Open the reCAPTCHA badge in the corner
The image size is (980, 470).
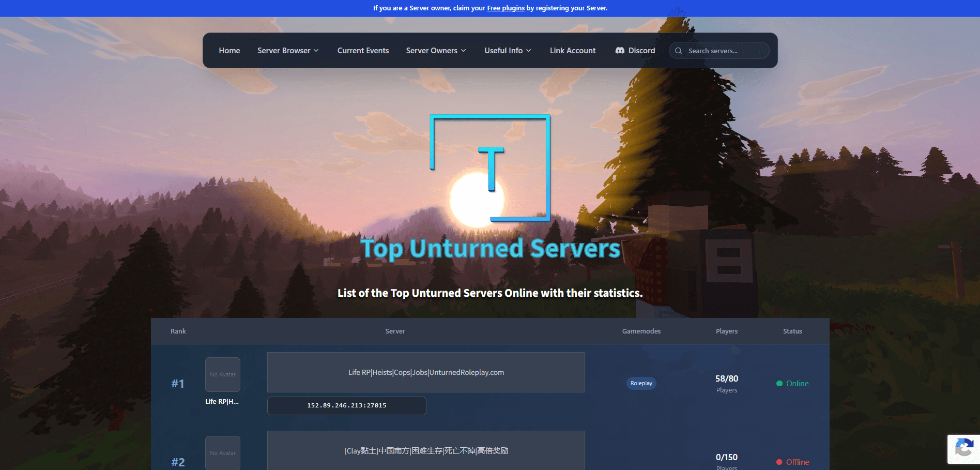963,449
